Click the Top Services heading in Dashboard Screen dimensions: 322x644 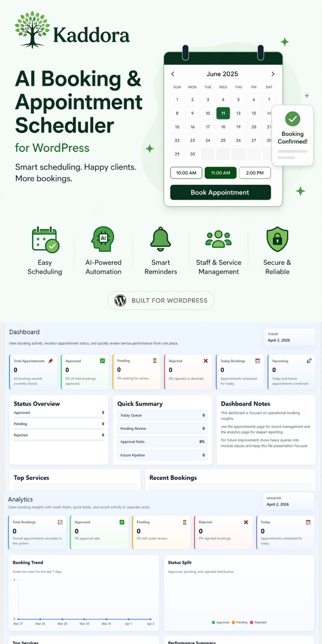(x=31, y=478)
